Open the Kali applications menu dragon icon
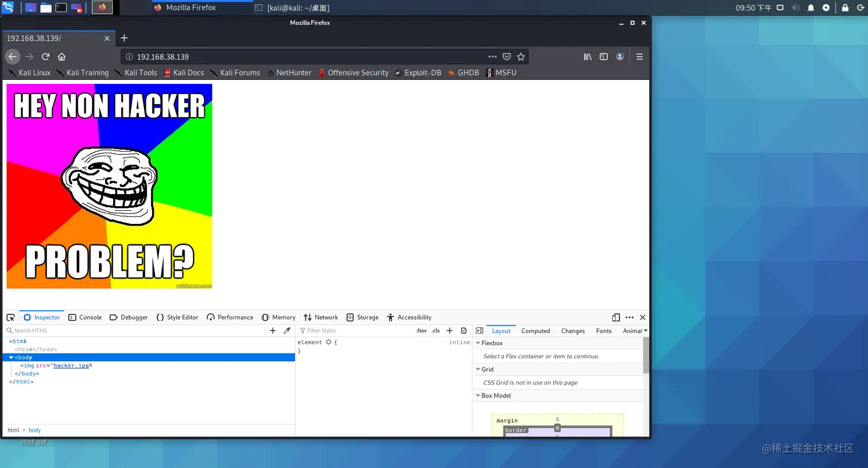 pyautogui.click(x=8, y=7)
